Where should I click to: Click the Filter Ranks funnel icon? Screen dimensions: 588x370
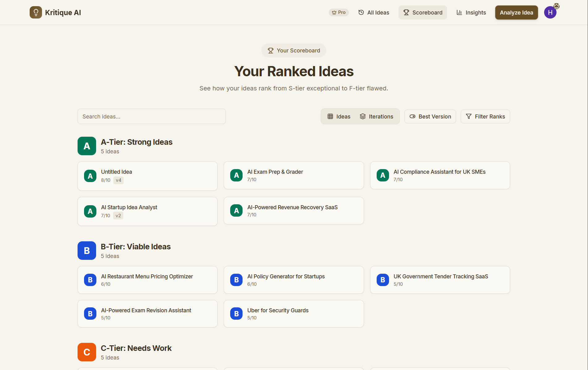(x=468, y=116)
